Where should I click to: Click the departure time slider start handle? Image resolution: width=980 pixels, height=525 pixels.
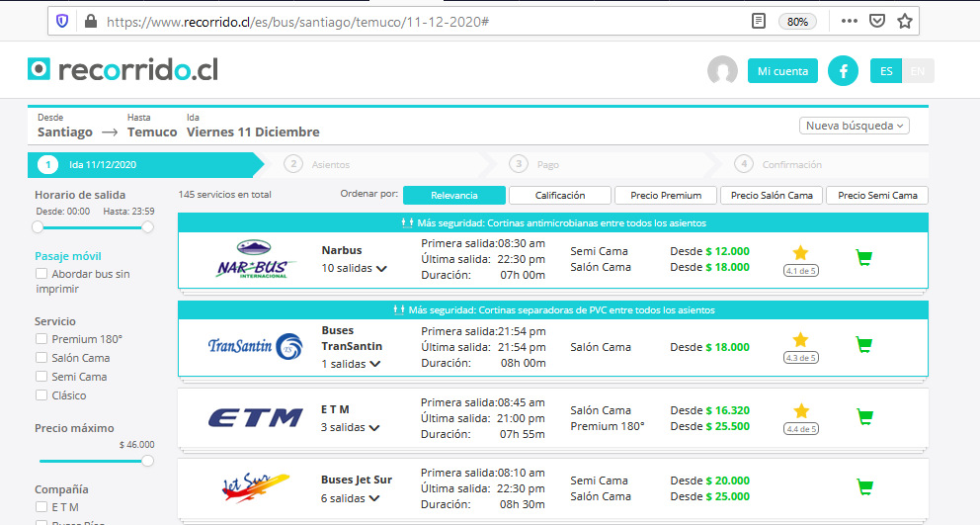coord(38,227)
